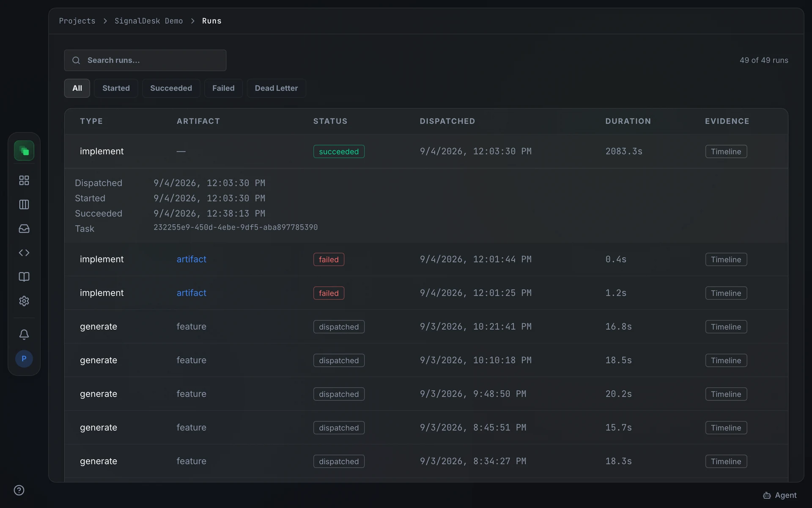This screenshot has width=812, height=508.
Task: Open Timeline for run dispatched 12:01:25 PM
Action: [726, 293]
